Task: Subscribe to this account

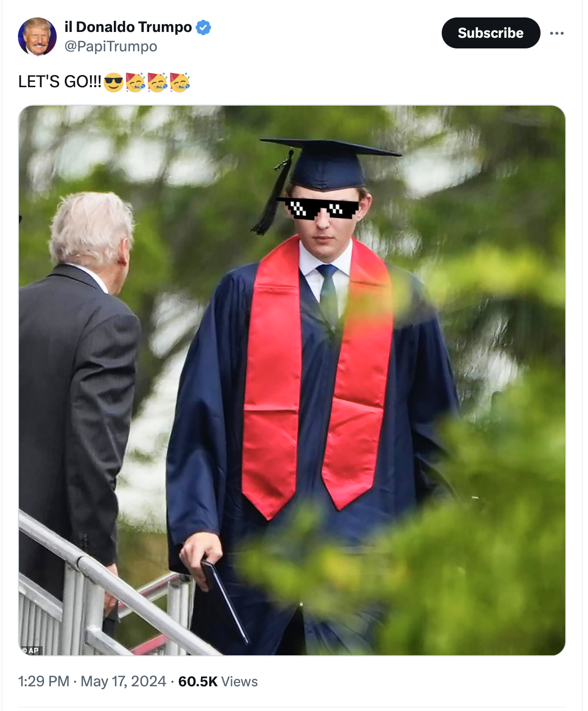Action: point(491,33)
